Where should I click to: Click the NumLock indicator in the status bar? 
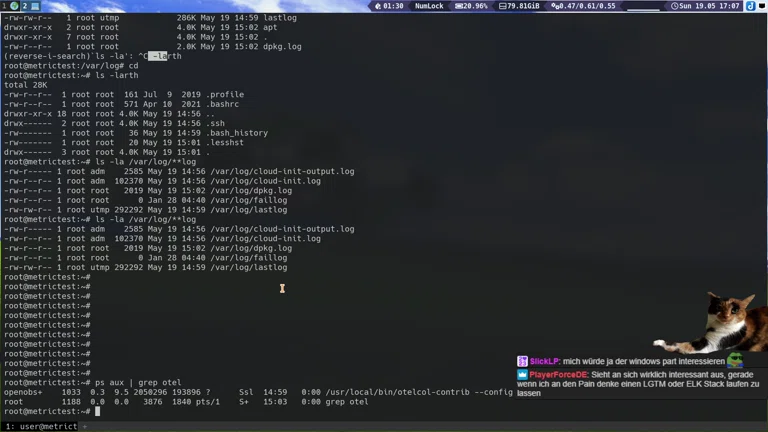coord(429,6)
